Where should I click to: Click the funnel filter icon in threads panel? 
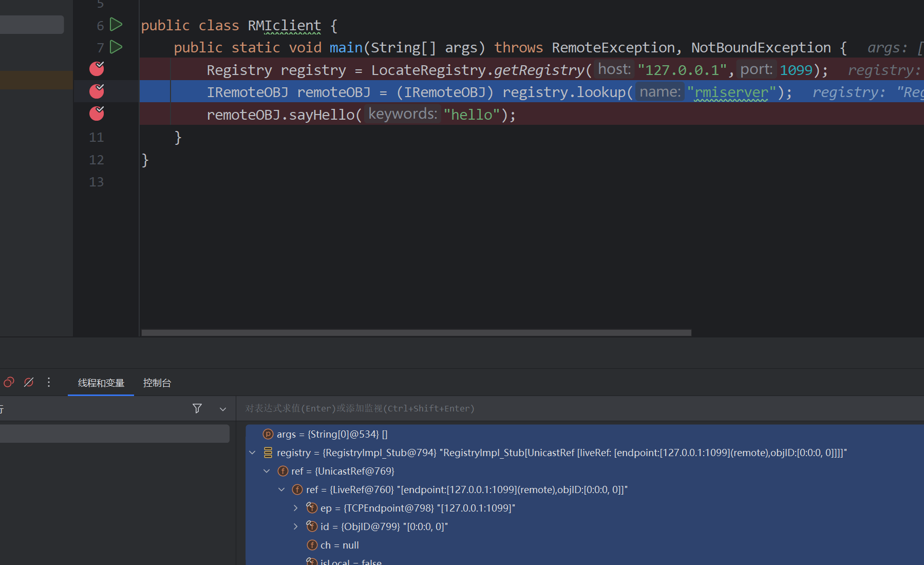click(x=197, y=408)
